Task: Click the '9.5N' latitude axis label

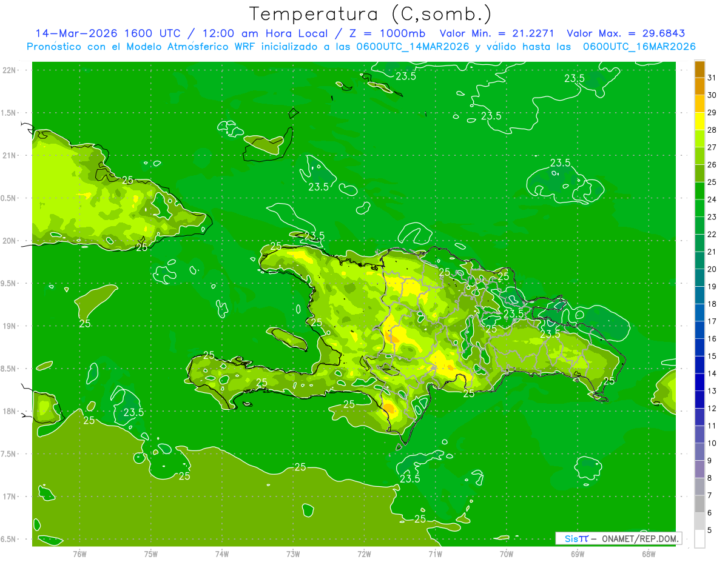Action: [8, 284]
